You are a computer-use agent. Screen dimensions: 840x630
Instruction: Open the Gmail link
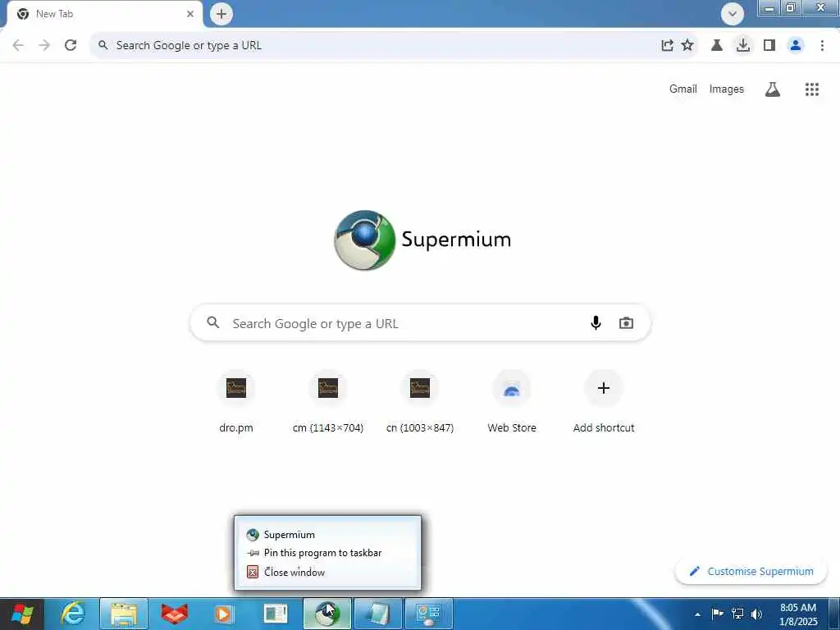[x=683, y=89]
